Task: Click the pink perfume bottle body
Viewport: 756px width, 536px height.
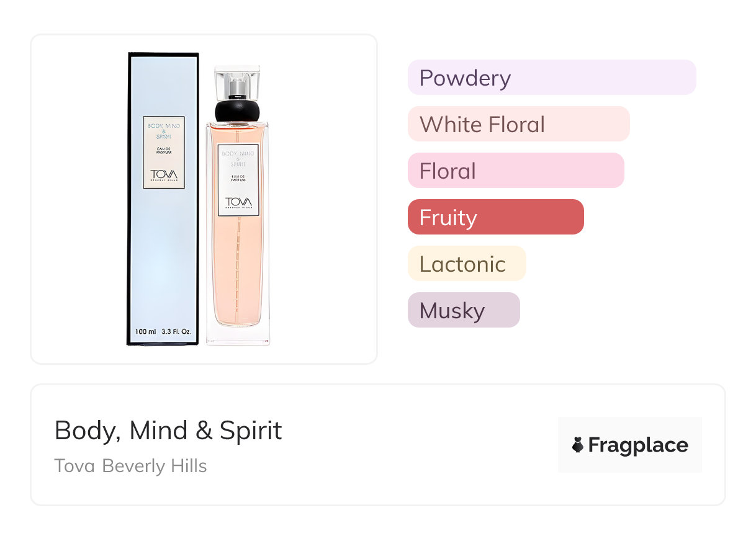Action: 238,267
